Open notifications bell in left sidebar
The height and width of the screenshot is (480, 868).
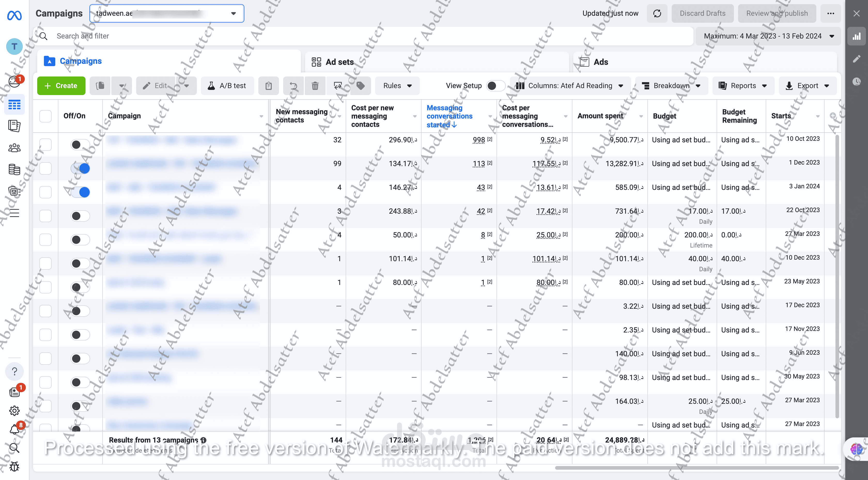pos(14,429)
